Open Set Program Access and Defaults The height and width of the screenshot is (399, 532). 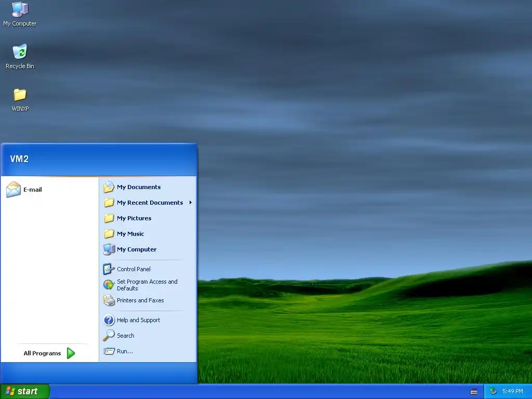pos(149,285)
